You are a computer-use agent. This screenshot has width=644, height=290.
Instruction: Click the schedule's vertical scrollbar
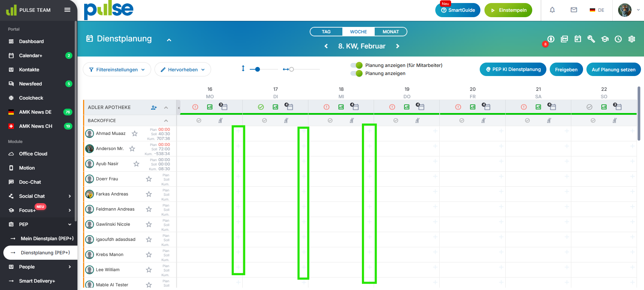coord(639,113)
